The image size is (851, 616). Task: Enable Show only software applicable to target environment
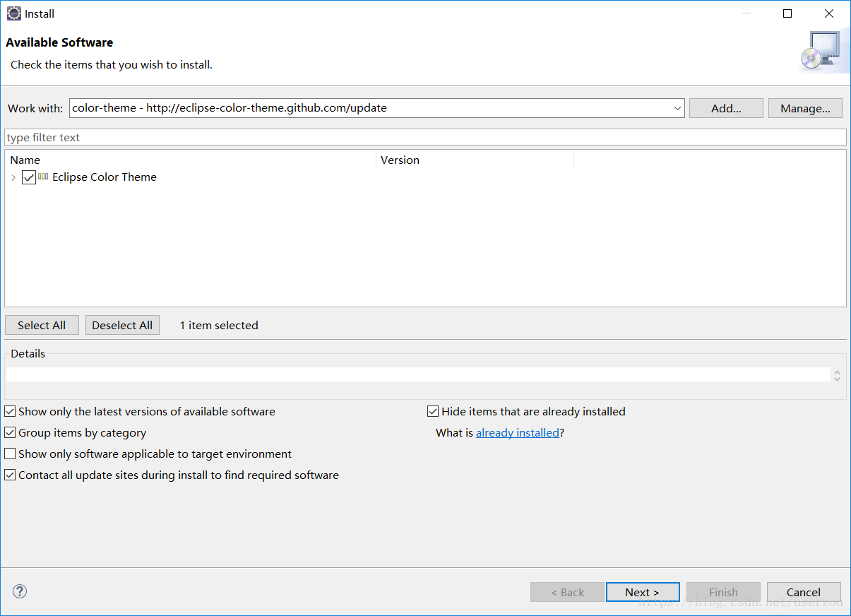(10, 454)
